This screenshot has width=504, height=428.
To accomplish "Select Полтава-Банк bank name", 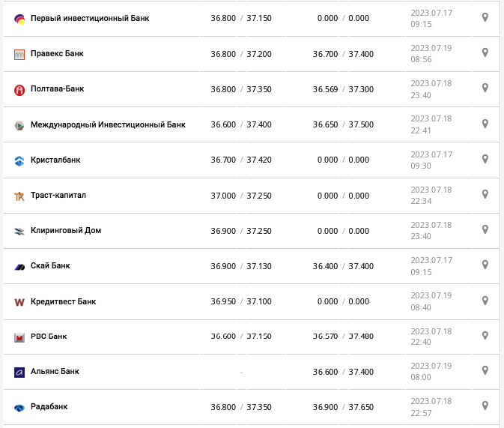I will click(58, 89).
